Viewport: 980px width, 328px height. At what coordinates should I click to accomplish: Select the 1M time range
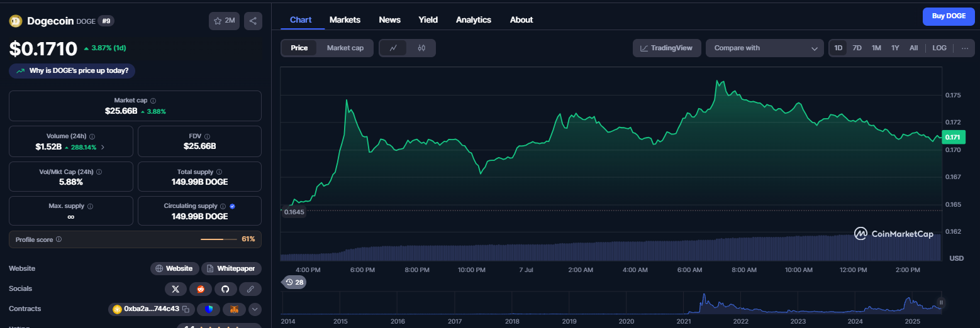click(x=876, y=48)
